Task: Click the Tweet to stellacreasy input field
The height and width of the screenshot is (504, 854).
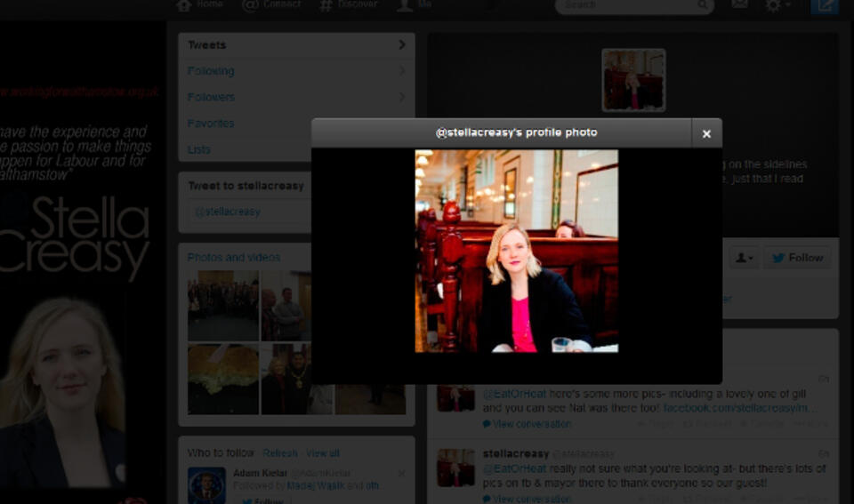Action: tap(249, 212)
